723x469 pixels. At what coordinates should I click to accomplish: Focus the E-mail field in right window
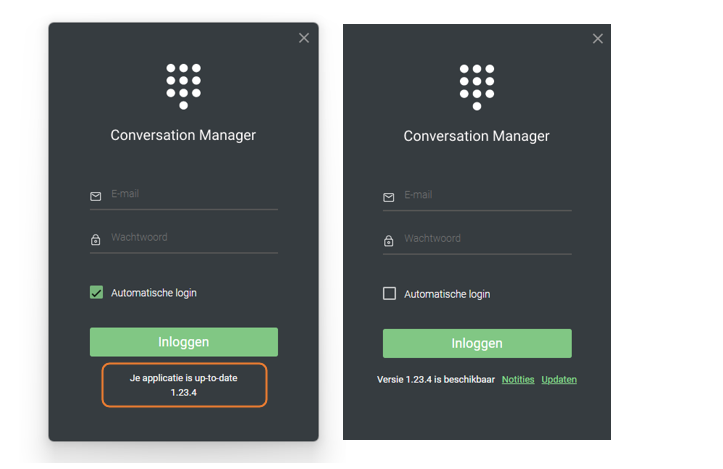click(486, 195)
